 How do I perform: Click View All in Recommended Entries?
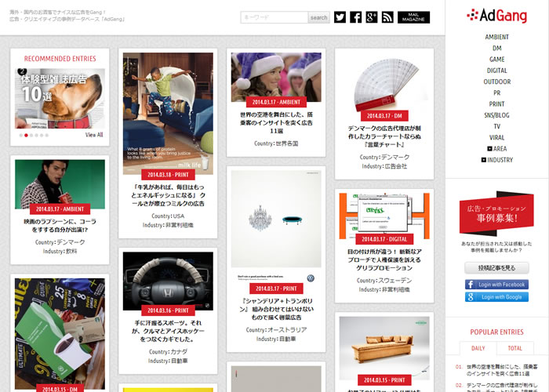coord(94,135)
